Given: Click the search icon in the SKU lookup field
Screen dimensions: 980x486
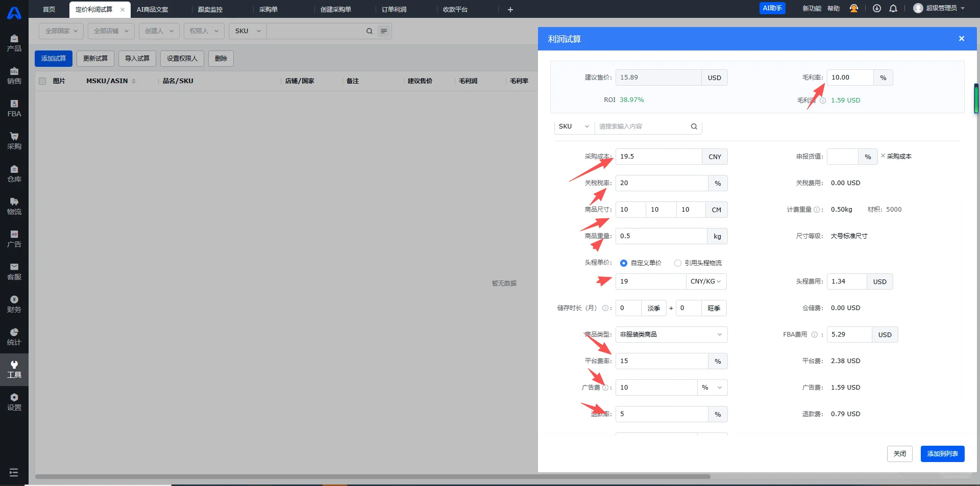Looking at the screenshot, I should click(x=694, y=126).
